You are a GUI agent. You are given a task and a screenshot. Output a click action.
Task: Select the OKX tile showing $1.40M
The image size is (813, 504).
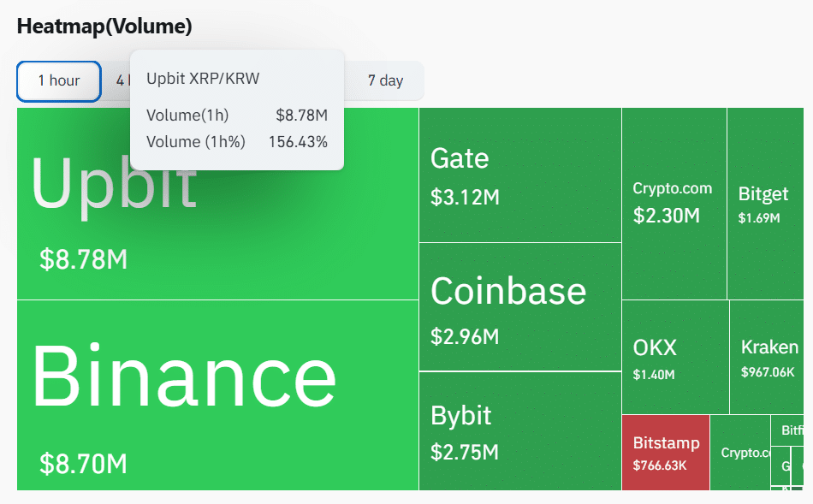pos(674,355)
